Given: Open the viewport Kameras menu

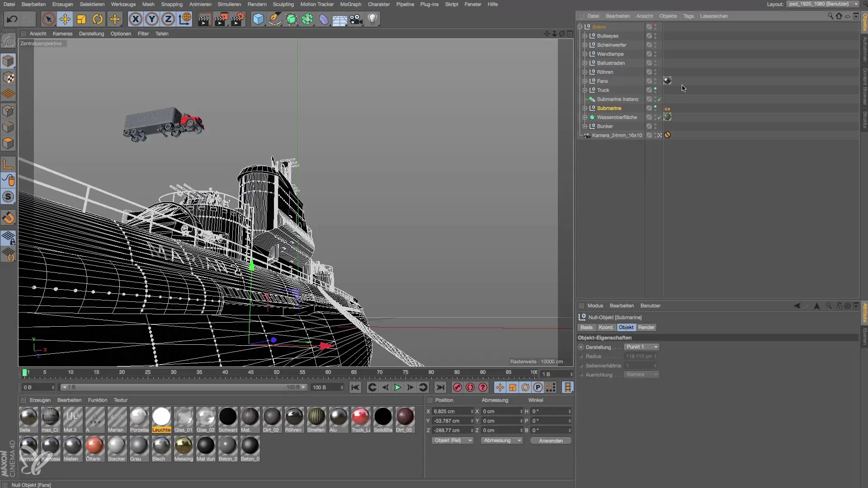Looking at the screenshot, I should click(x=62, y=33).
